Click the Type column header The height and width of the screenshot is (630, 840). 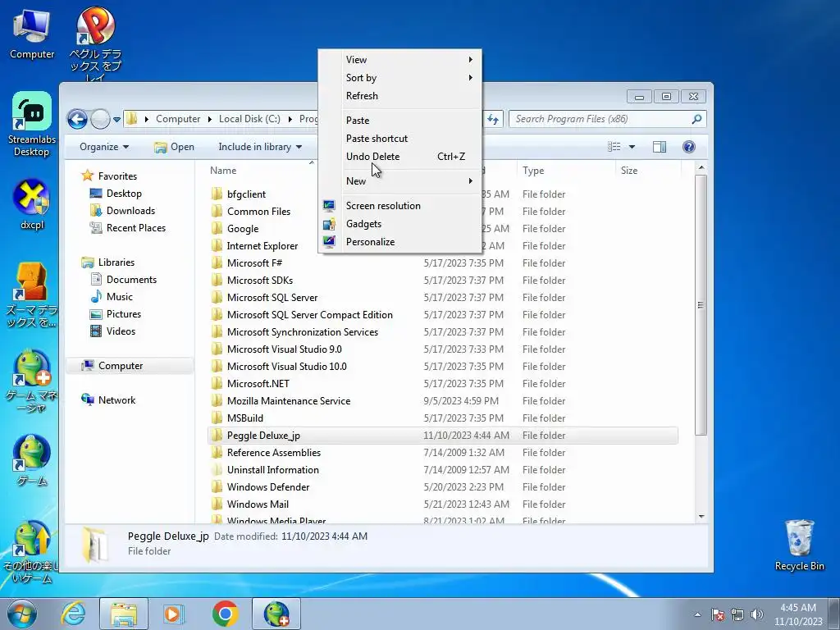point(533,171)
